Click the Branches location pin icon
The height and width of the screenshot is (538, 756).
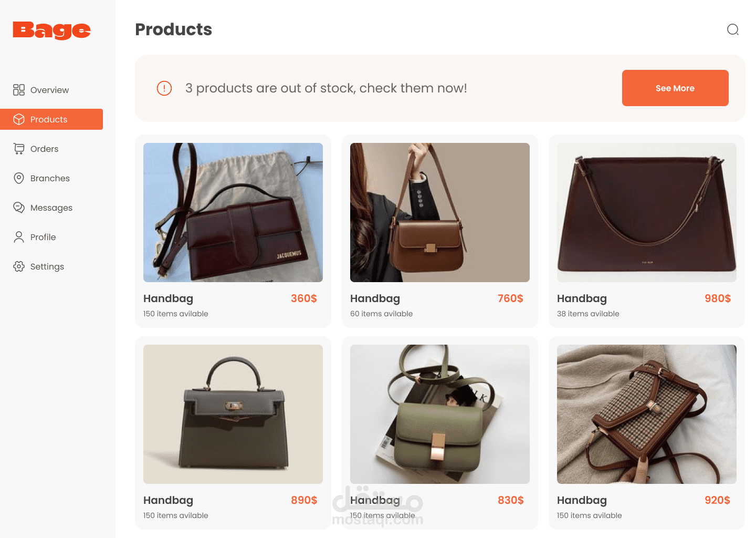click(19, 178)
